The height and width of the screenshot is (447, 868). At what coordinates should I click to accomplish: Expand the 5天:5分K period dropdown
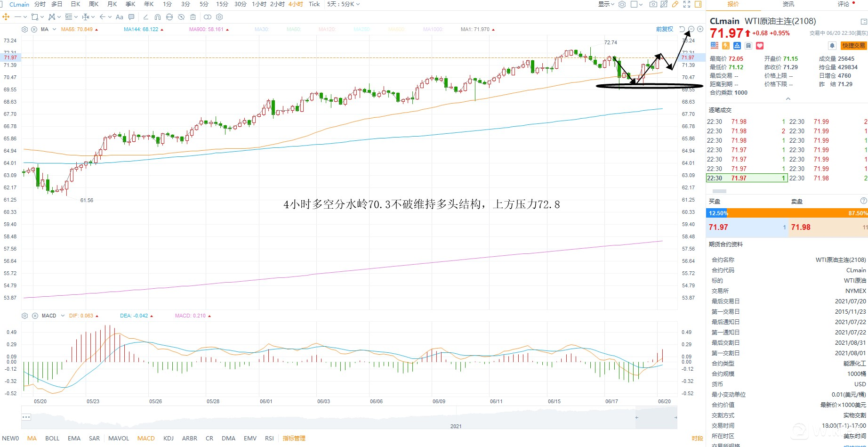(x=343, y=4)
